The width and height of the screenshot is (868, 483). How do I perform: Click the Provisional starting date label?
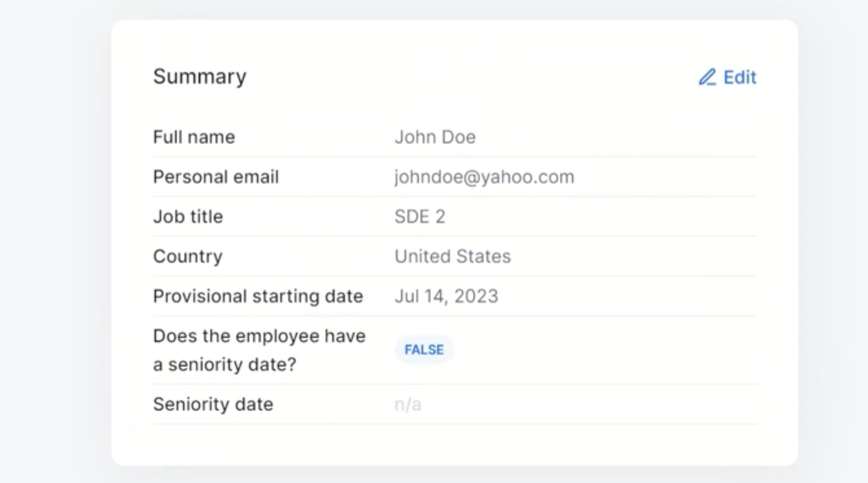[258, 296]
